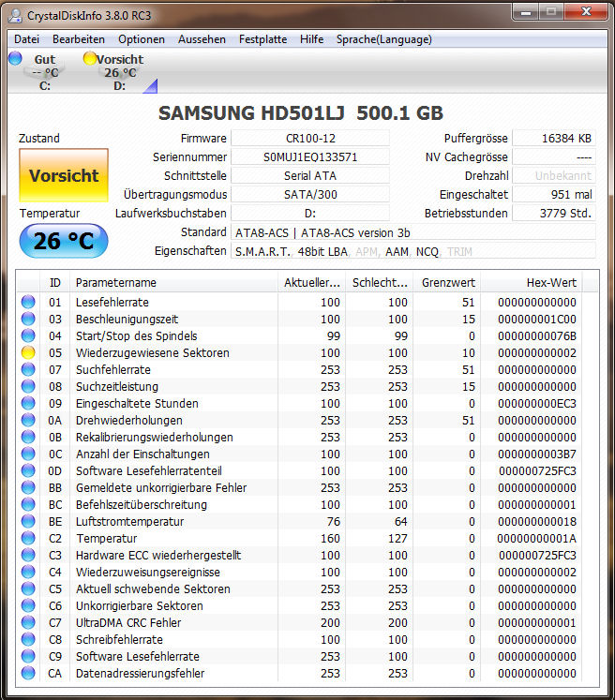
Task: Click blue status icon of Schreibfehlerrate row
Action: pyautogui.click(x=28, y=639)
